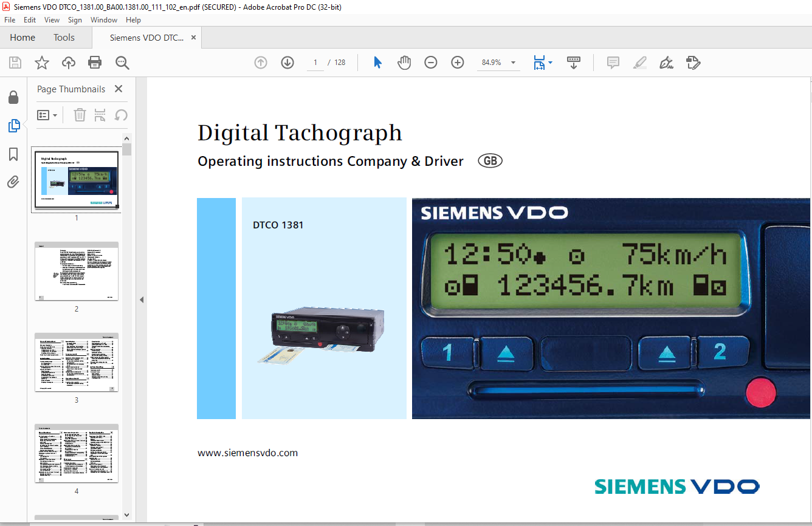Open the Sign document pen tool
Image resolution: width=812 pixels, height=526 pixels.
[x=666, y=63]
